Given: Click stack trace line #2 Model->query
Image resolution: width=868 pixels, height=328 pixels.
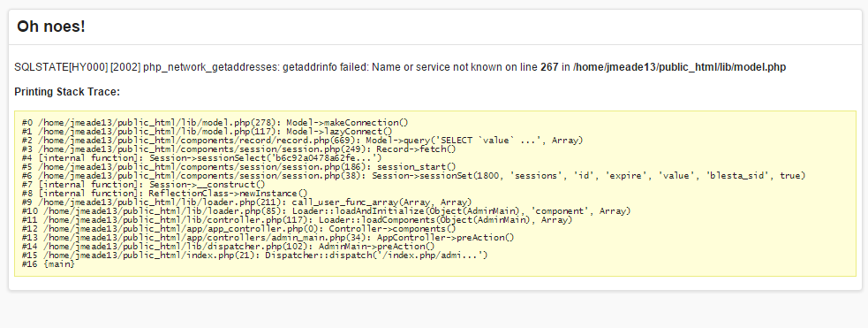Looking at the screenshot, I should pos(303,141).
